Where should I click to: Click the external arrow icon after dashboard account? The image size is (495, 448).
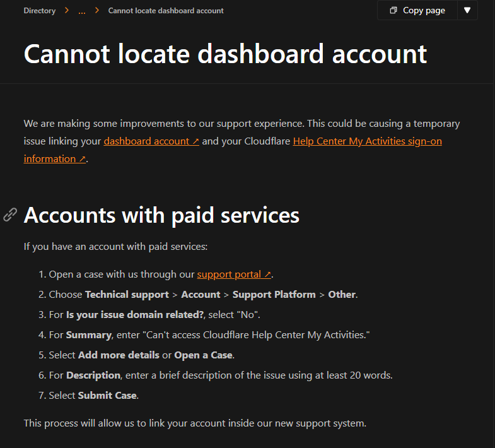(195, 141)
